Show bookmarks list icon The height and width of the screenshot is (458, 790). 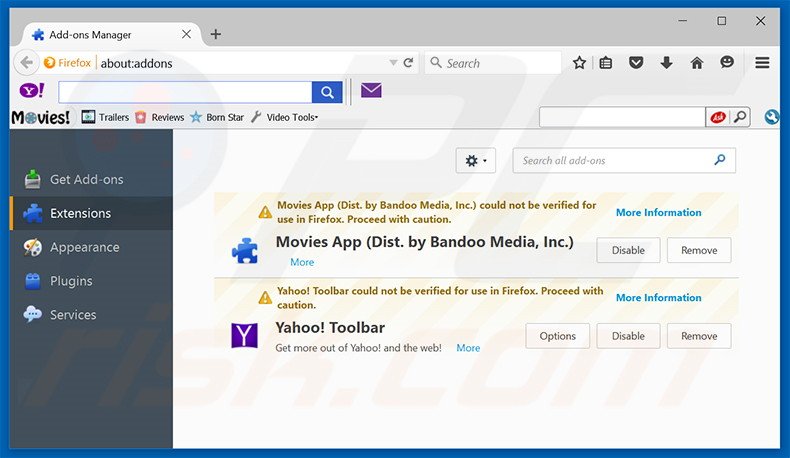pyautogui.click(x=606, y=63)
